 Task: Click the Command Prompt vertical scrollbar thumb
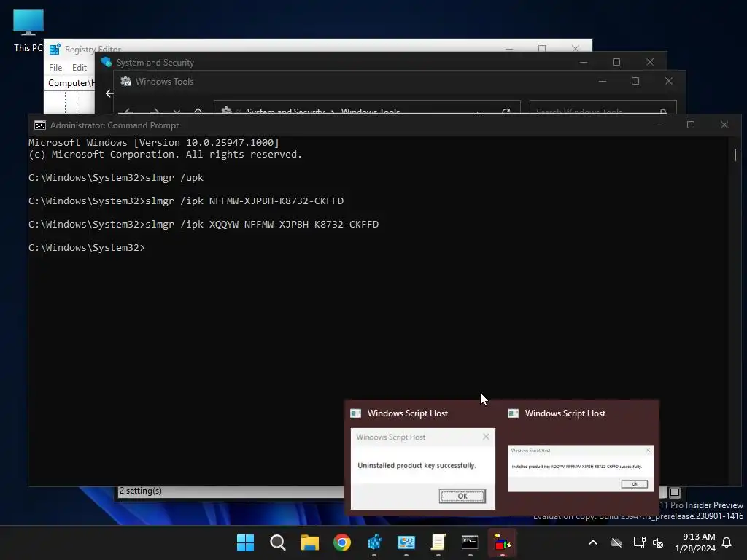tap(735, 155)
